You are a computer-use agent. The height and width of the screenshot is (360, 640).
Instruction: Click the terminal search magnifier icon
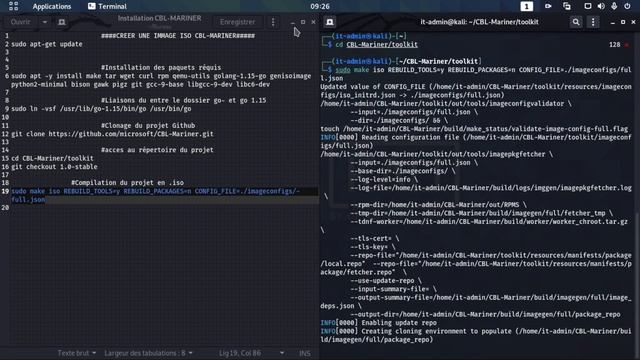pyautogui.click(x=576, y=22)
